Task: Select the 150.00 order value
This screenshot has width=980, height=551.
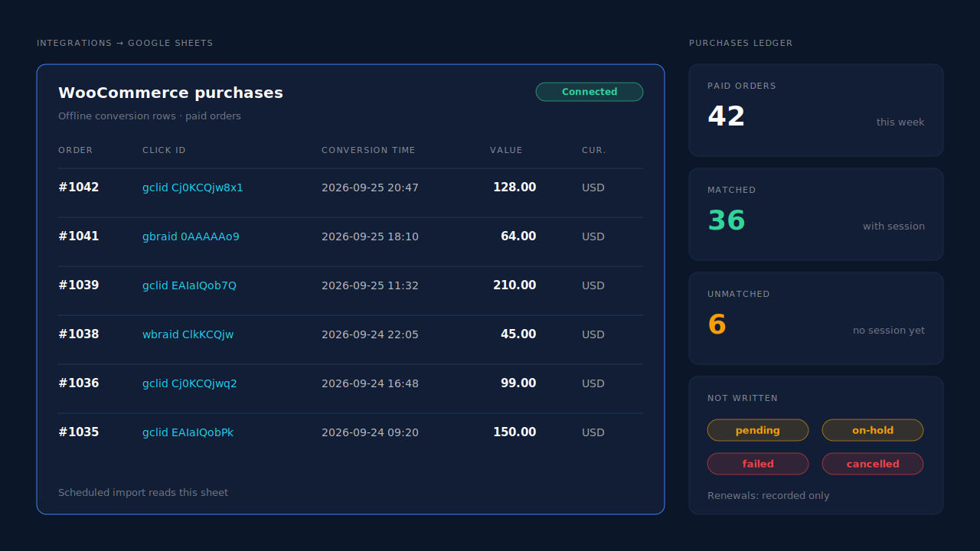Action: point(514,432)
